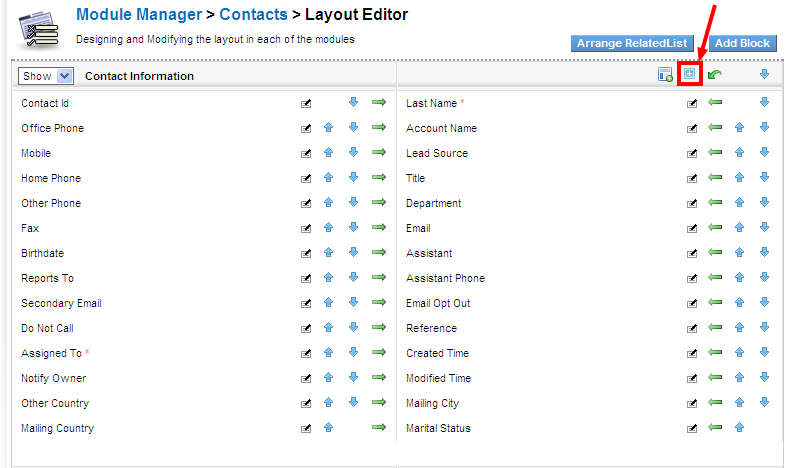Open the Module Manager breadcrumb link
The width and height of the screenshot is (794, 468).
tap(145, 15)
